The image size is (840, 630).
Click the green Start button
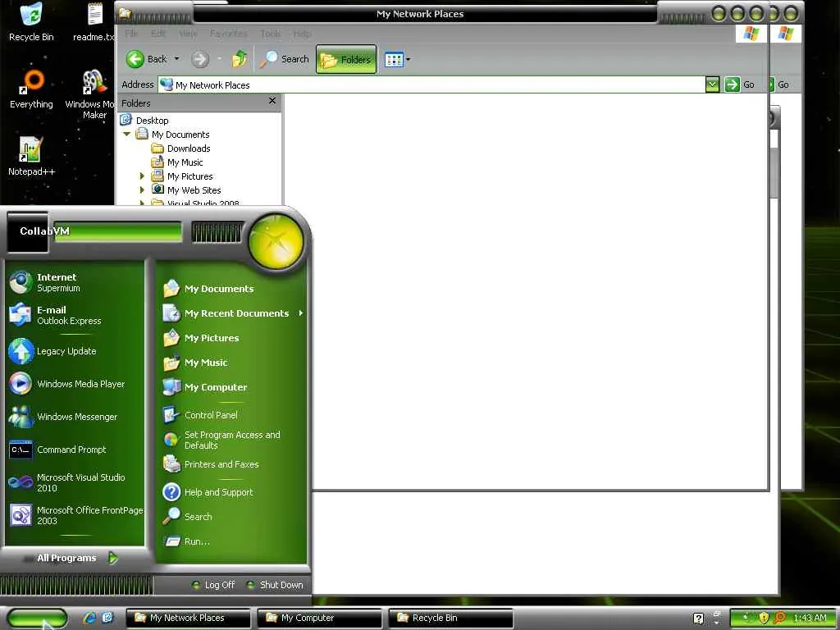[x=36, y=619]
